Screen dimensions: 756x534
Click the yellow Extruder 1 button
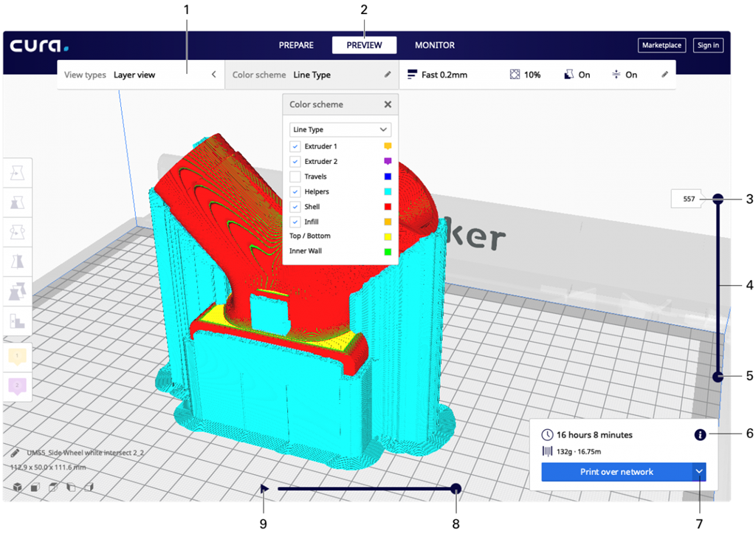pos(17,356)
